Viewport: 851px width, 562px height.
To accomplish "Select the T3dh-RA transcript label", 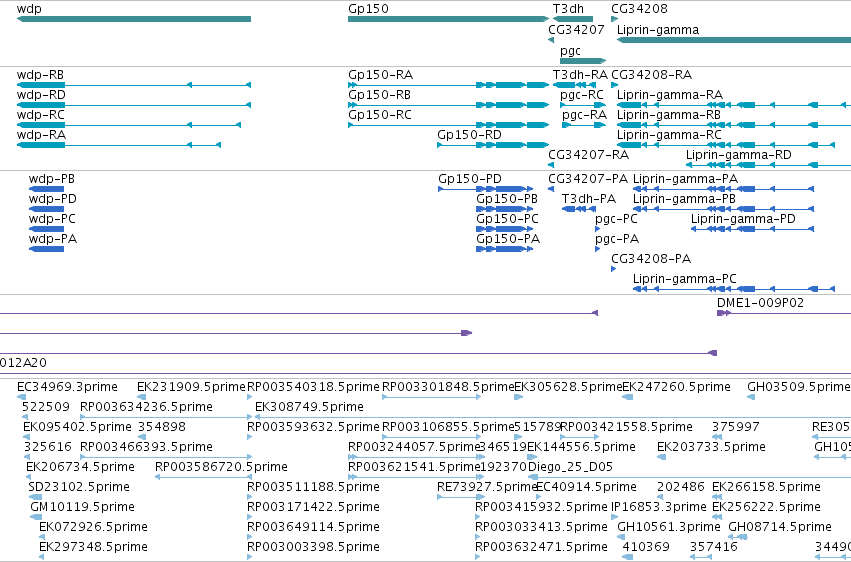I will 580,75.
